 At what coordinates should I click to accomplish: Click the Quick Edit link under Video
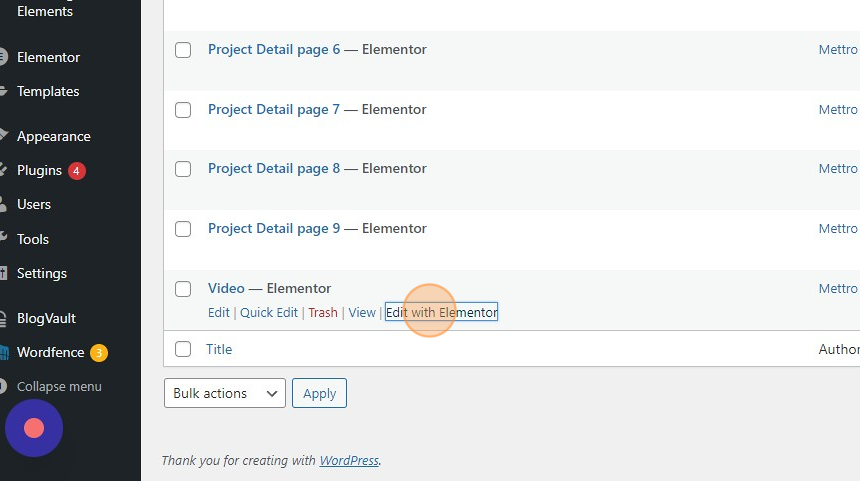tap(269, 312)
